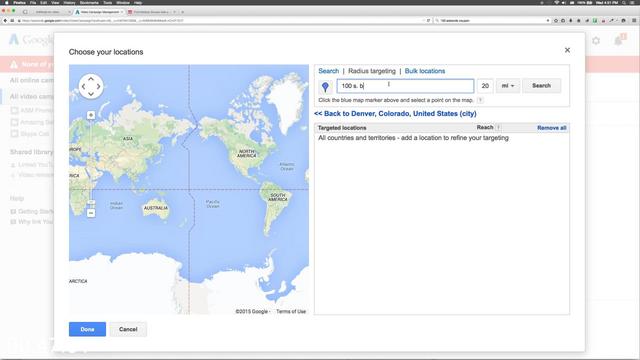The width and height of the screenshot is (640, 360).
Task: Tick the second campaign checkbox in sidebar
Action: click(x=14, y=122)
